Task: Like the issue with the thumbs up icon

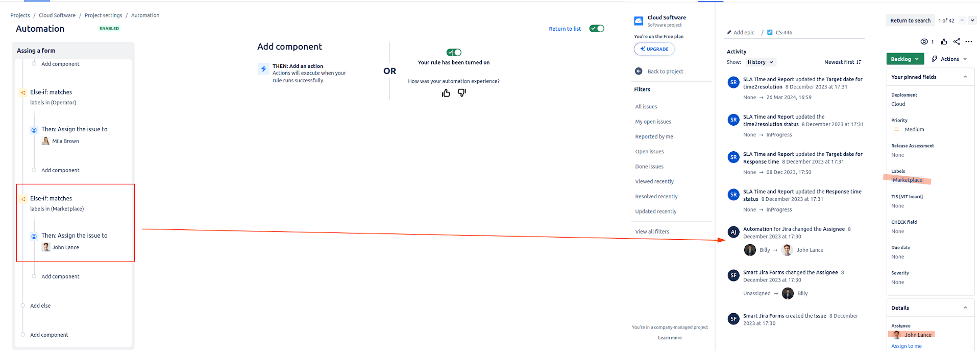Action: pos(944,42)
